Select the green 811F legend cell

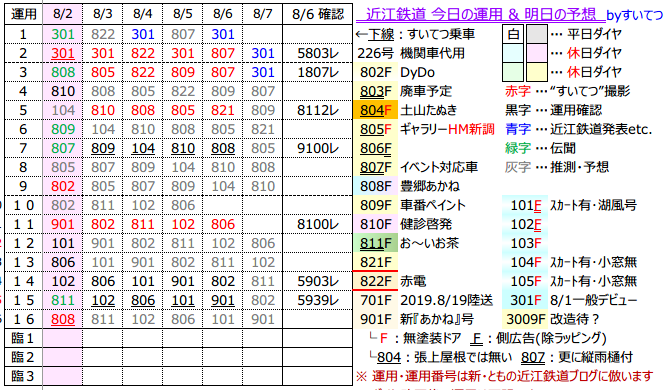point(375,243)
